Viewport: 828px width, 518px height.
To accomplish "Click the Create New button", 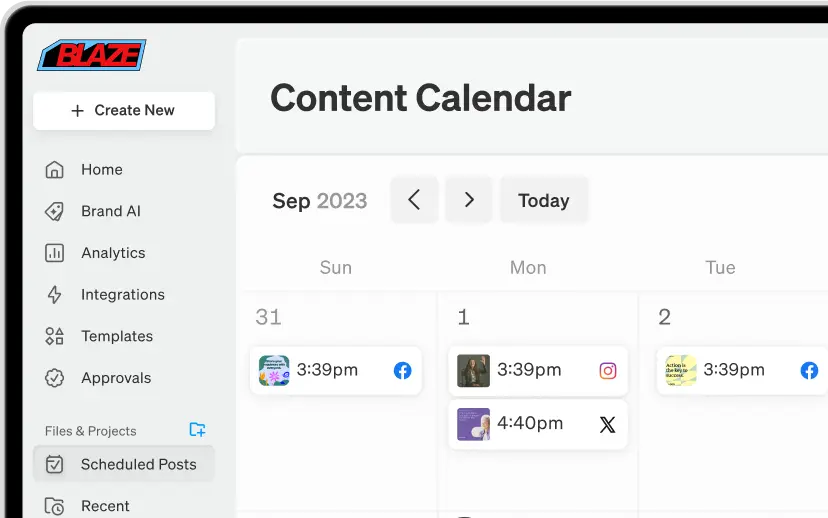I will 124,111.
